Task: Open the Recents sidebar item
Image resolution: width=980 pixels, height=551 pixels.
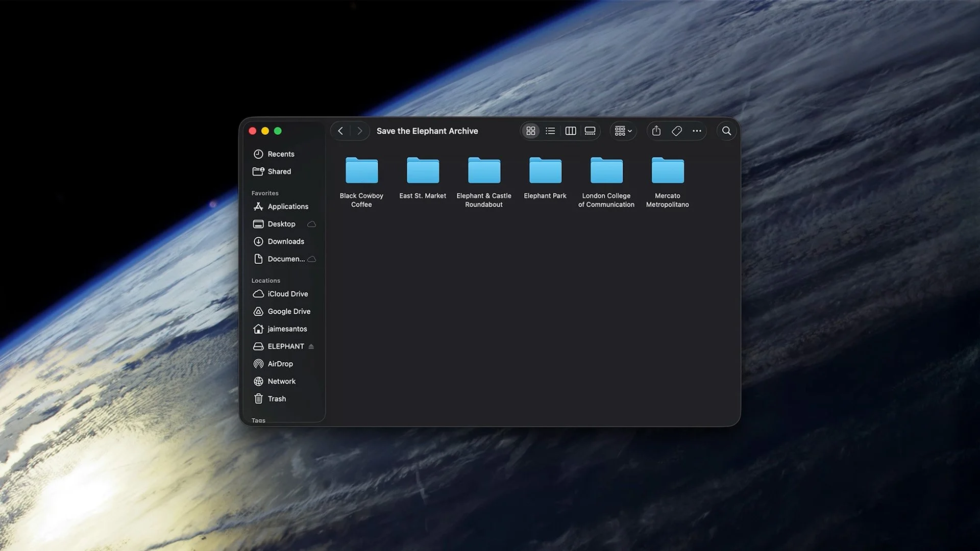Action: [x=281, y=154]
